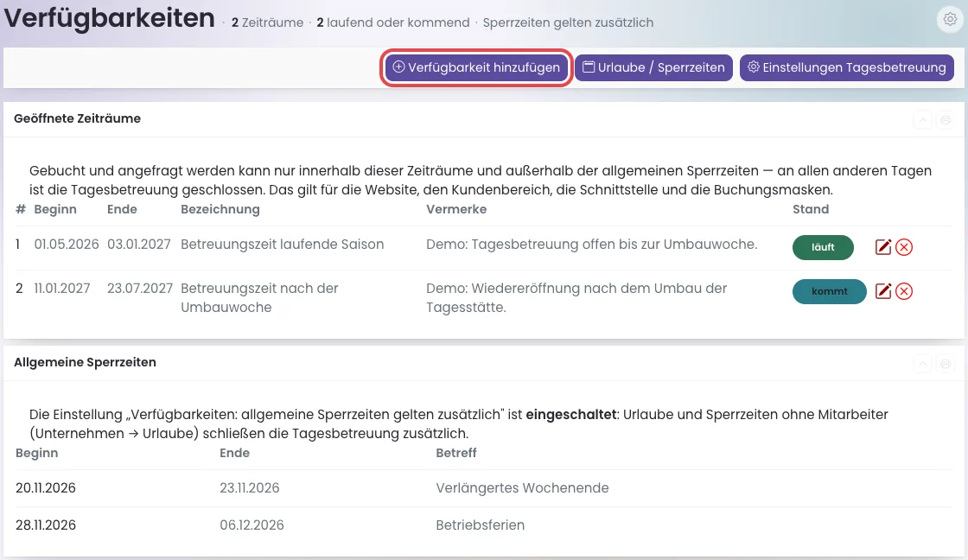Click the Betreff column header
The width and height of the screenshot is (968, 560).
pyautogui.click(x=456, y=453)
